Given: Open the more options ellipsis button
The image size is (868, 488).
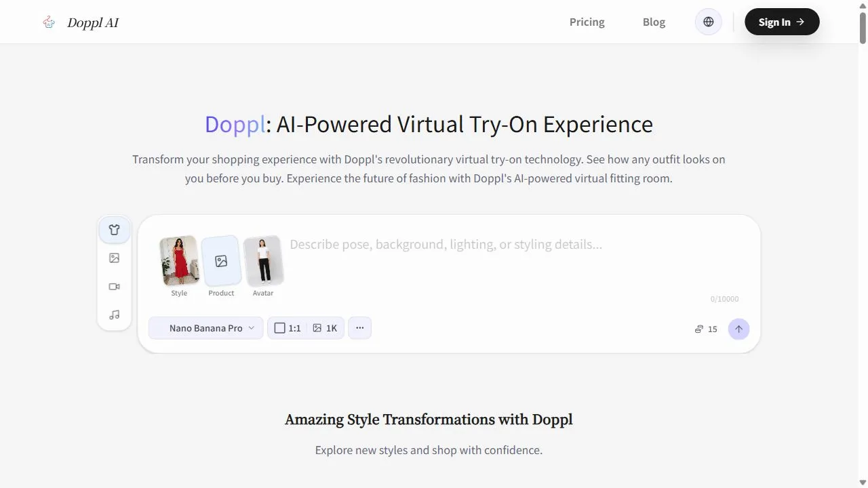Looking at the screenshot, I should tap(359, 328).
